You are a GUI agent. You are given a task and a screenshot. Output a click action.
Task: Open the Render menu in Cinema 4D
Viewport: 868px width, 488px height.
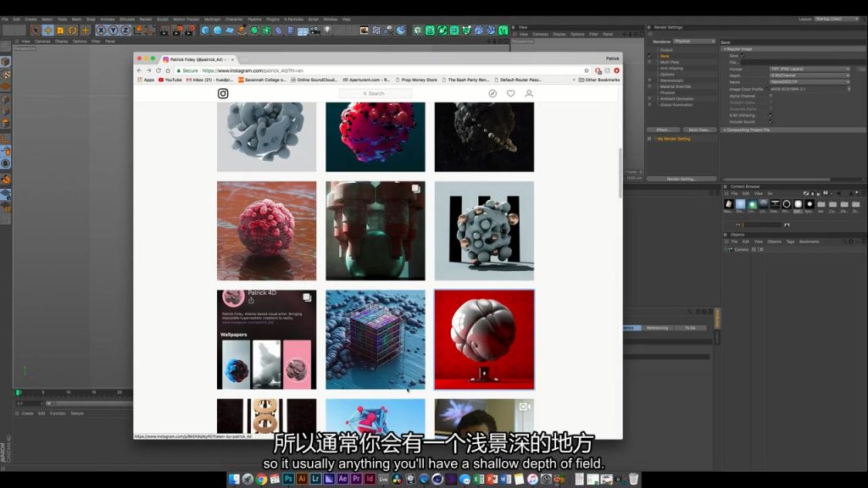pos(146,19)
